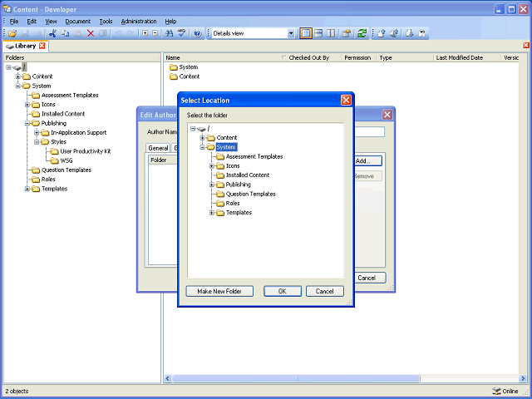Click the Check In All icon

(394, 33)
